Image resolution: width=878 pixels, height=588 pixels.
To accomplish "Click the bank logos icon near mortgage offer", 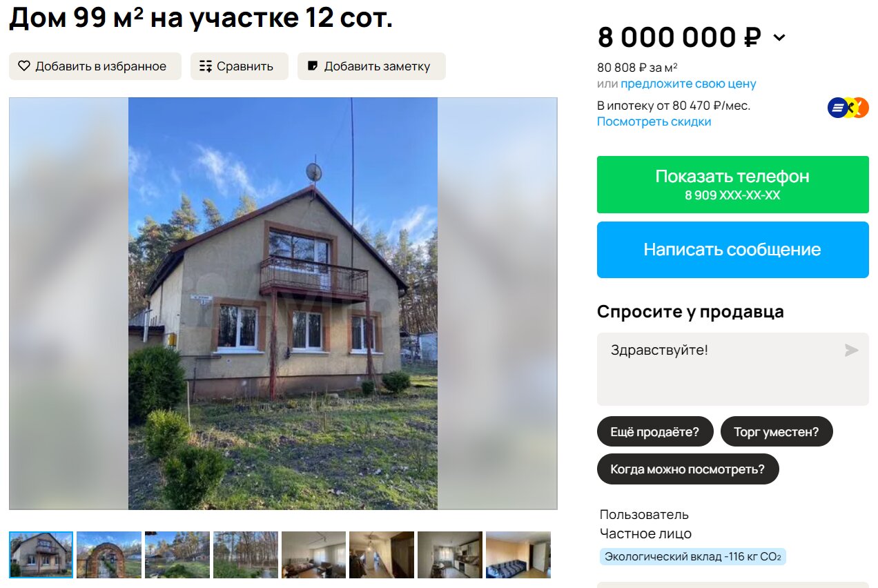I will (x=848, y=108).
